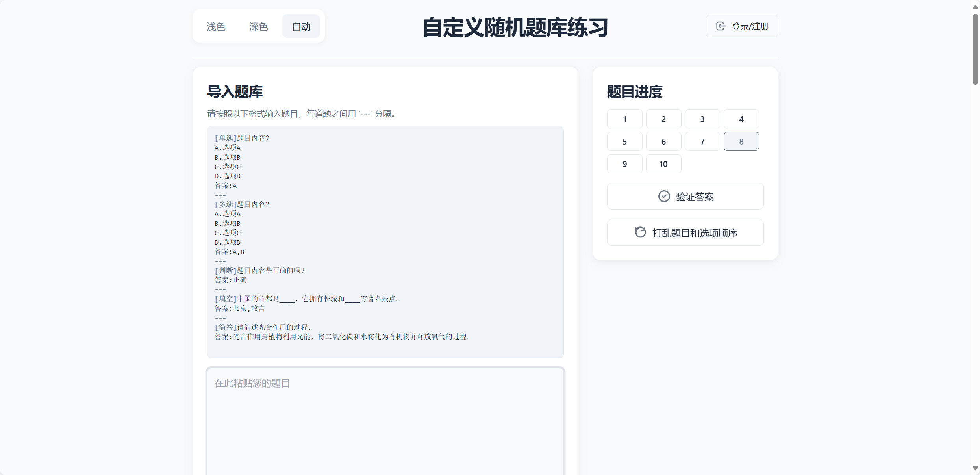Image resolution: width=980 pixels, height=475 pixels.
Task: Open question 6 from progress panel
Action: [663, 142]
